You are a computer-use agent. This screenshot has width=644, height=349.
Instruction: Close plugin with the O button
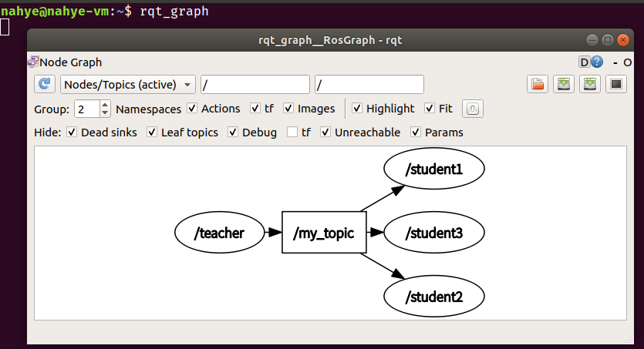pyautogui.click(x=627, y=62)
